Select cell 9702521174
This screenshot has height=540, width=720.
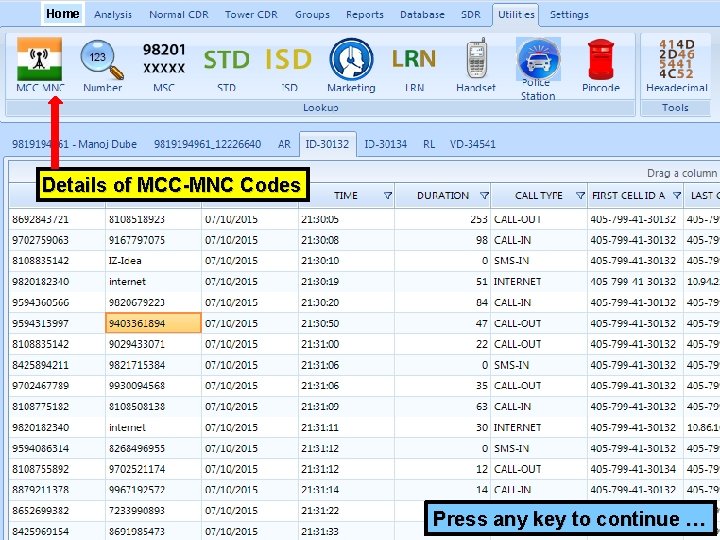tap(153, 469)
